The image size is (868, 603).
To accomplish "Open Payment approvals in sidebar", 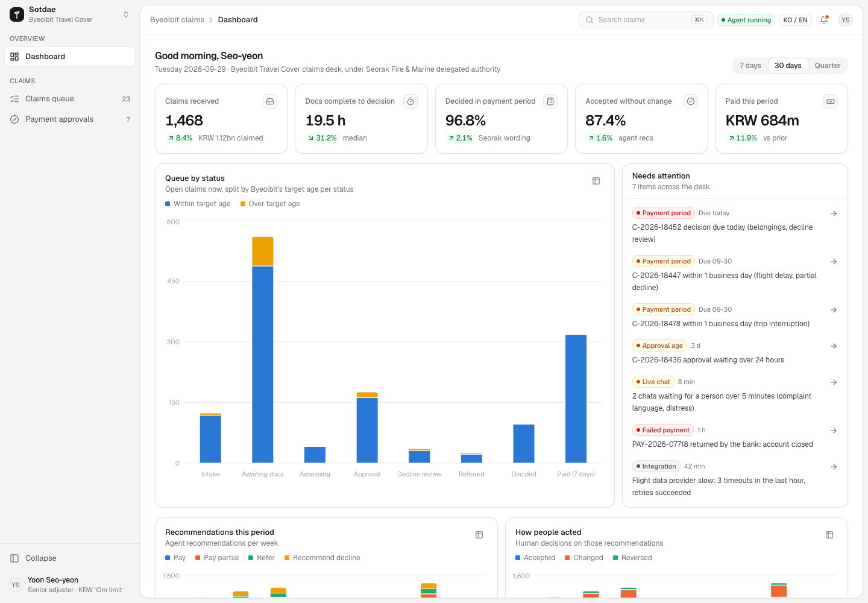I will [70, 119].
